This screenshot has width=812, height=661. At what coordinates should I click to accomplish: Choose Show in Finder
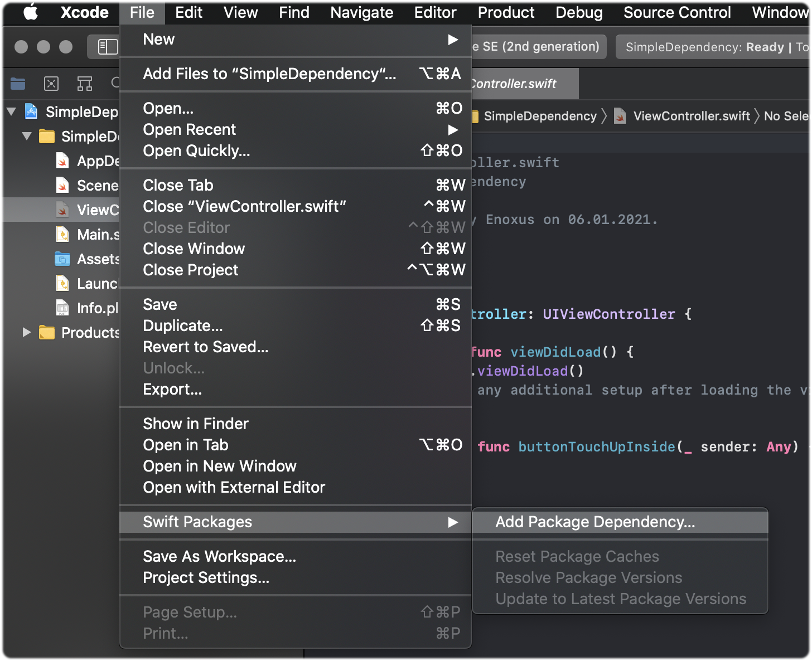(x=296, y=424)
